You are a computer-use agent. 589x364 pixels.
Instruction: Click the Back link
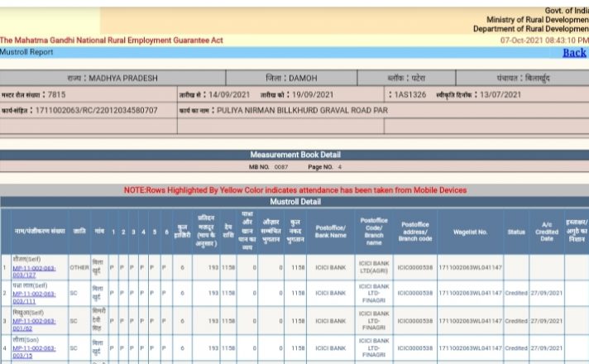(x=574, y=53)
